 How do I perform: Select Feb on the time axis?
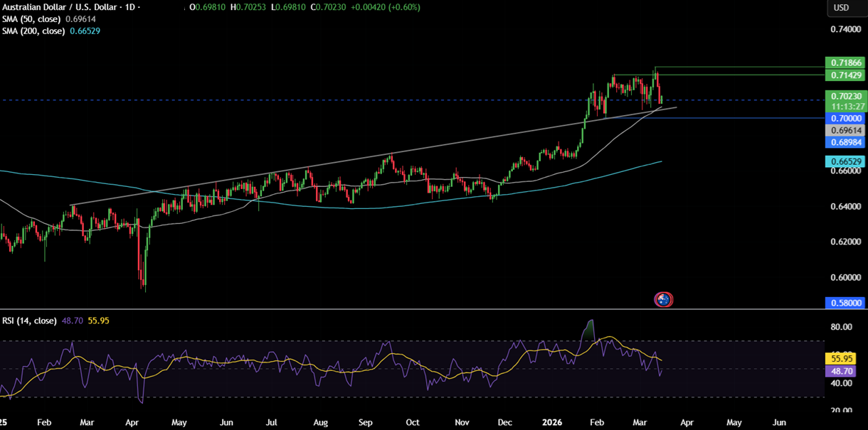(x=44, y=422)
